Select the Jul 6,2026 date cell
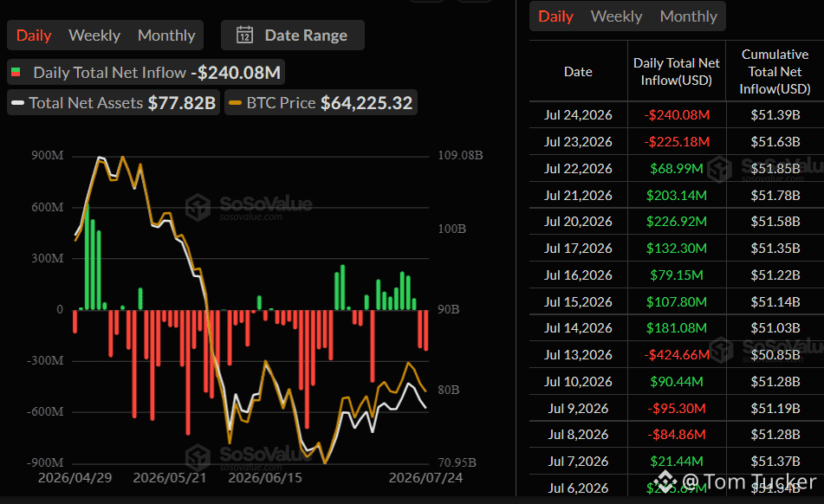 pyautogui.click(x=578, y=488)
